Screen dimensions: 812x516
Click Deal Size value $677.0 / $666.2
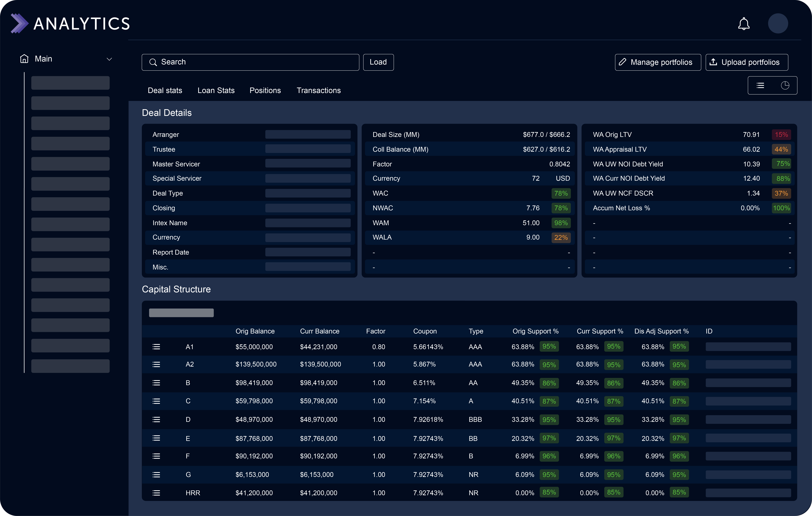tap(547, 135)
